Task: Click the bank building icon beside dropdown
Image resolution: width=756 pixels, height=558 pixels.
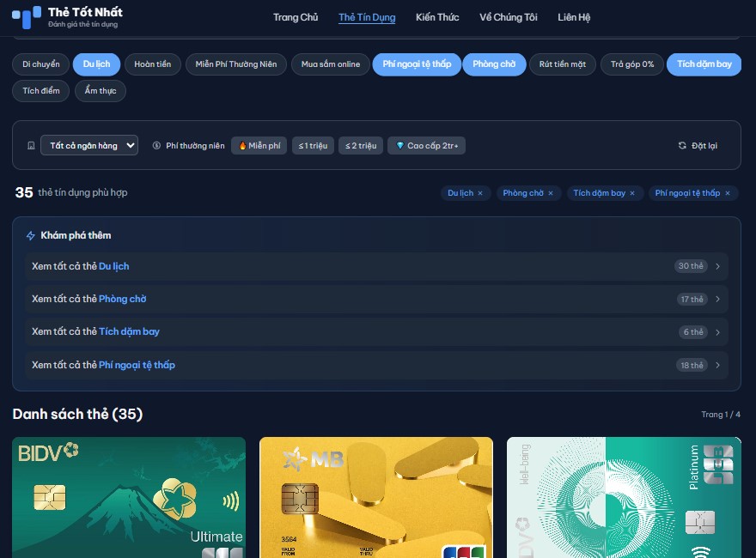Action: (x=31, y=146)
